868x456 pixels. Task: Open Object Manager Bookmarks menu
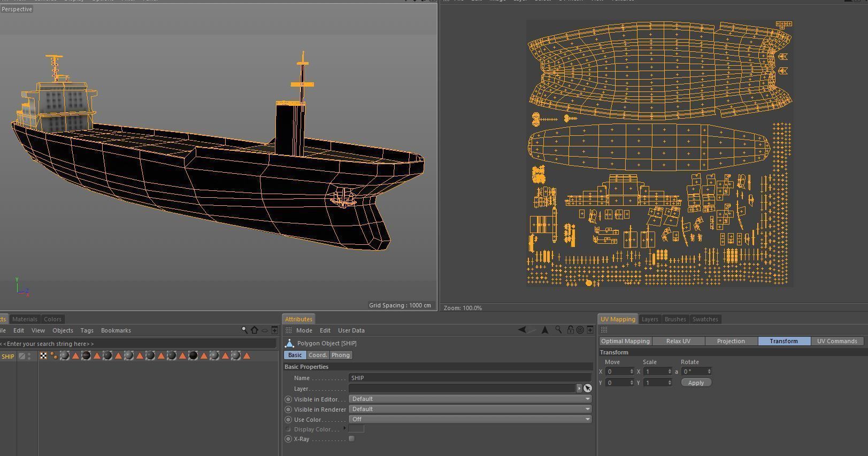(x=116, y=330)
